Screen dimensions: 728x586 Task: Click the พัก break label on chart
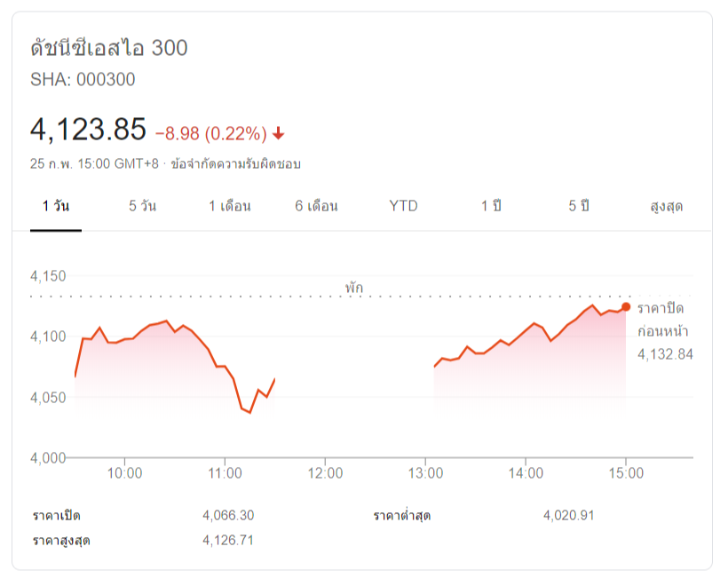tap(354, 288)
